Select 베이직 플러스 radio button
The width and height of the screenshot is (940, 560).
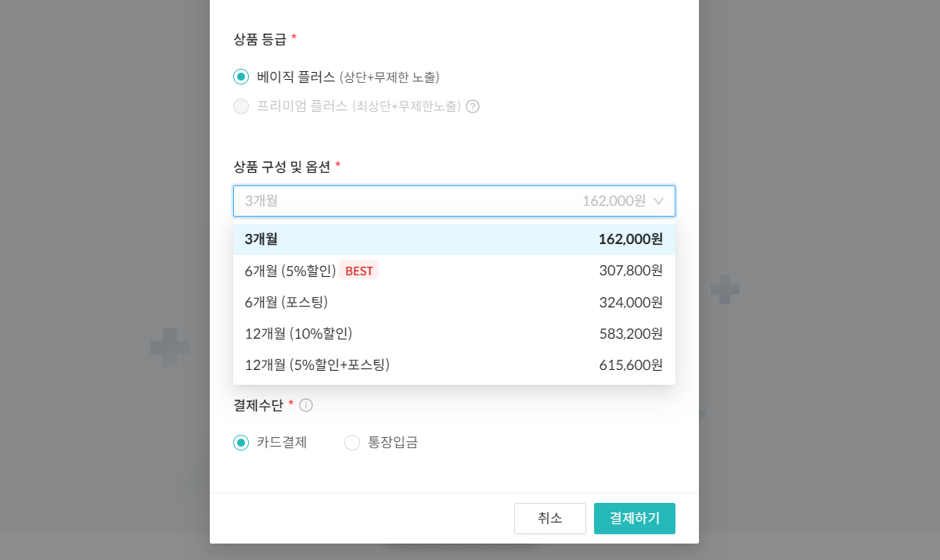click(241, 77)
